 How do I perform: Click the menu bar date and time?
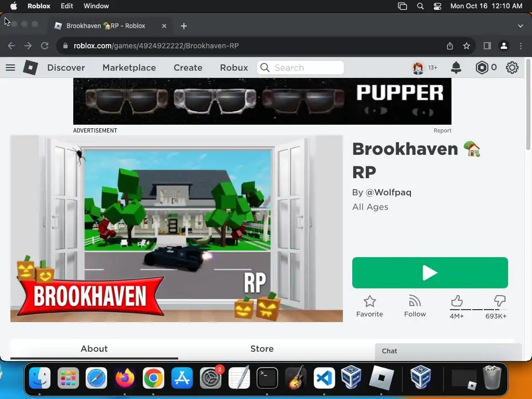(x=486, y=6)
